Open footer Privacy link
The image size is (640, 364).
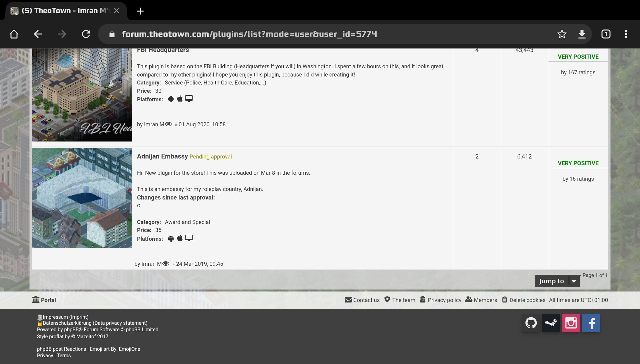(x=45, y=355)
